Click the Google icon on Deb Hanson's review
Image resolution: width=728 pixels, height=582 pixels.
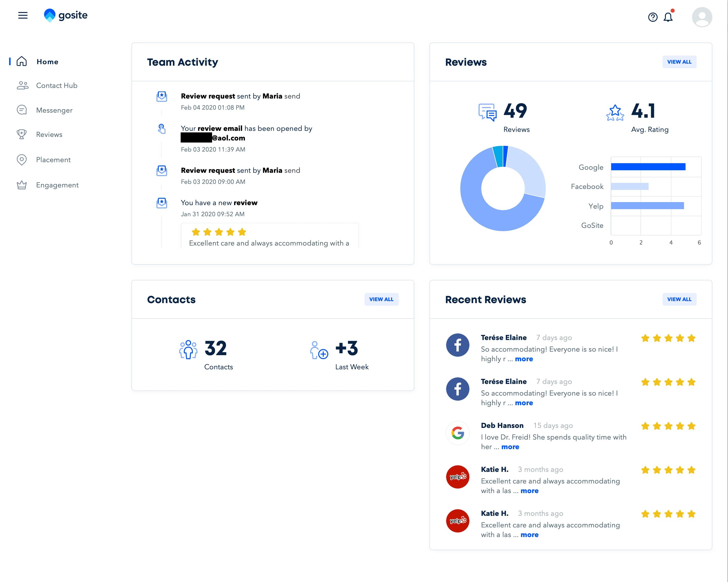coord(458,433)
